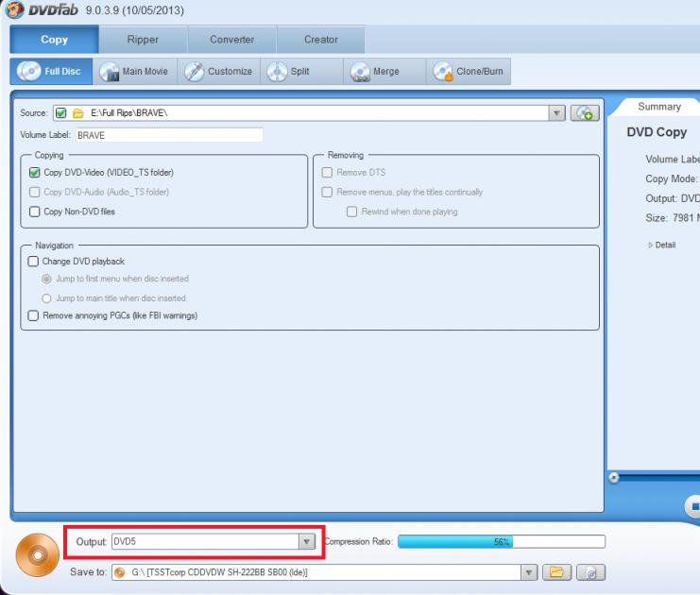Click the Volume Label BRAVE field
This screenshot has width=700, height=595.
(169, 135)
